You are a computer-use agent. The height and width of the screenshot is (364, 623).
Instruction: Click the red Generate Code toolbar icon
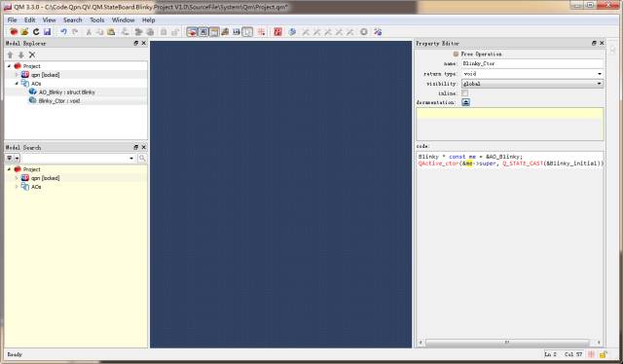click(x=277, y=32)
